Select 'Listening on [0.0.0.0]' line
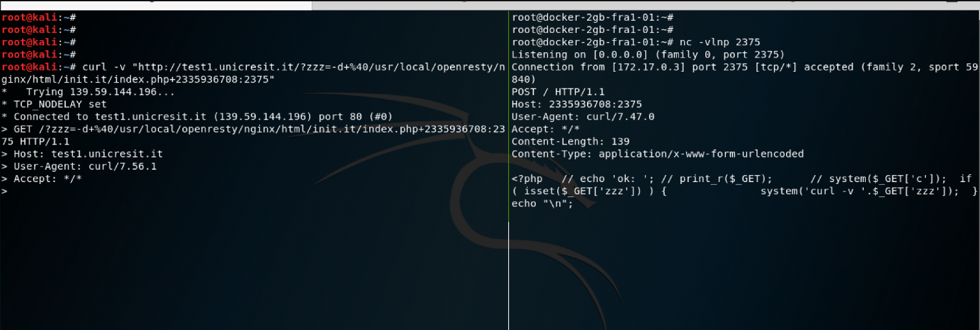Screen dimensions: 980x330 (x=648, y=54)
